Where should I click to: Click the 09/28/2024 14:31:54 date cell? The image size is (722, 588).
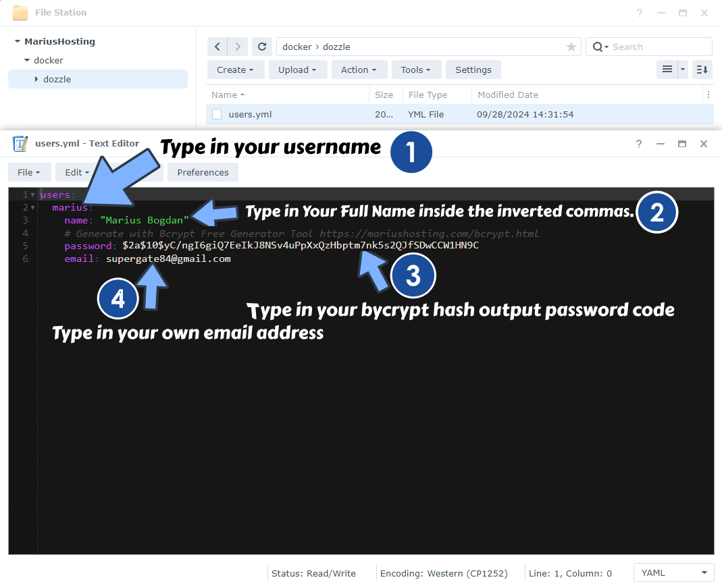pyautogui.click(x=525, y=114)
